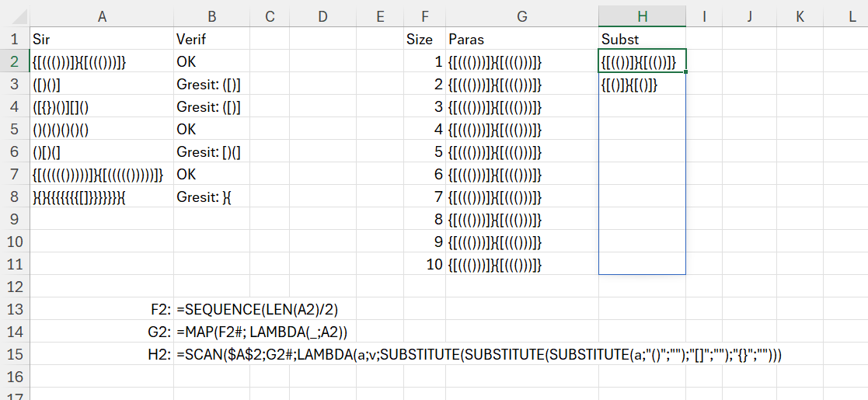The height and width of the screenshot is (400, 868).
Task: Click the SCAN formula text in row 15
Action: pos(479,355)
